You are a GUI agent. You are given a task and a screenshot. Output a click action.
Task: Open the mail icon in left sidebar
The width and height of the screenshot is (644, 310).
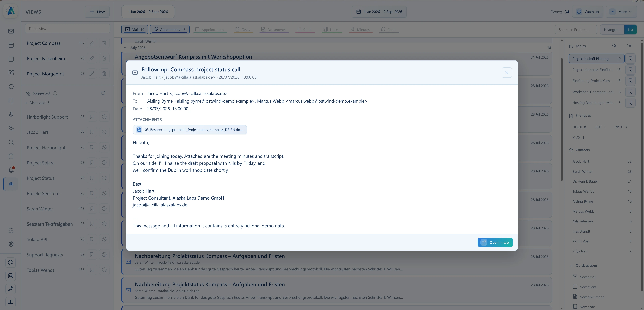click(x=11, y=31)
